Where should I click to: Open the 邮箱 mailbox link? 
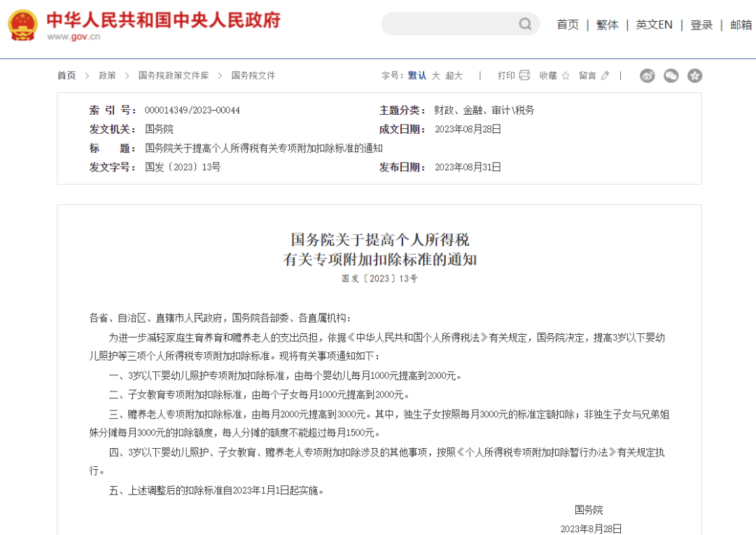pos(741,24)
